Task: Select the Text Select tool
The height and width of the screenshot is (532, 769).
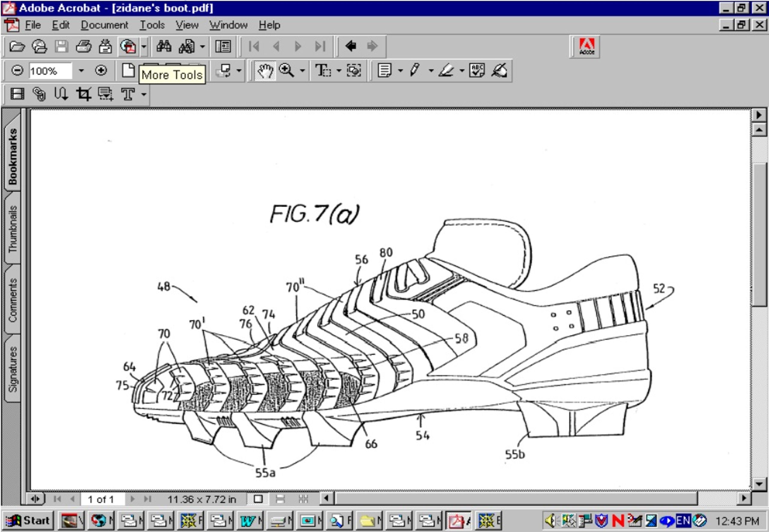Action: click(x=323, y=70)
